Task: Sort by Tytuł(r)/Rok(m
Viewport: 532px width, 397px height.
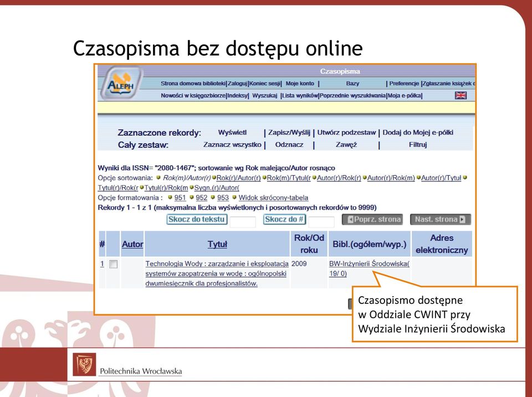Action: click(x=166, y=187)
